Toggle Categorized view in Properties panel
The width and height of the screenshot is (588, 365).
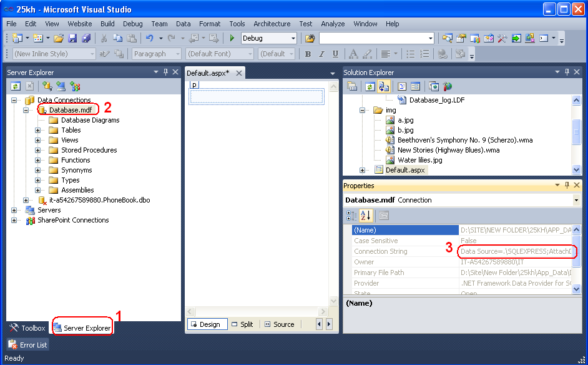351,216
